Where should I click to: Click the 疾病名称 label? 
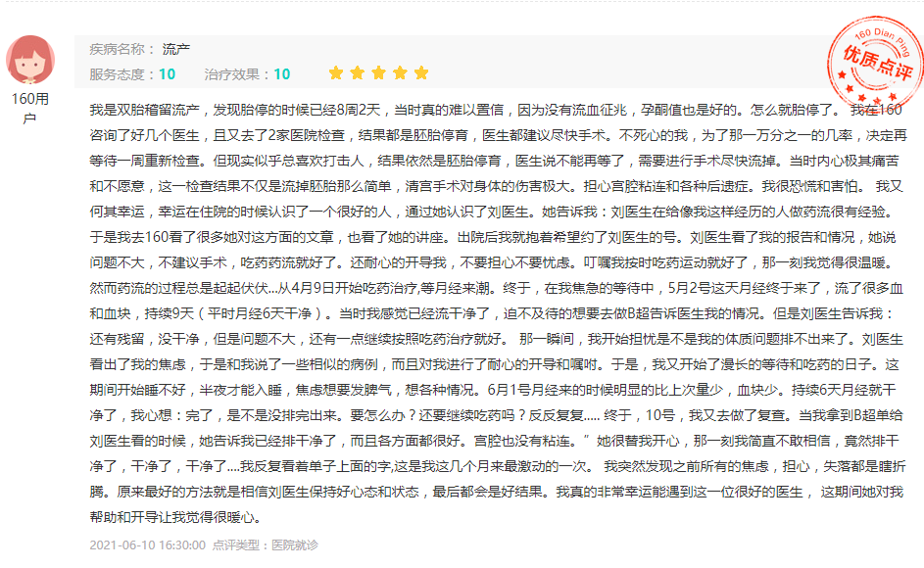tap(122, 49)
